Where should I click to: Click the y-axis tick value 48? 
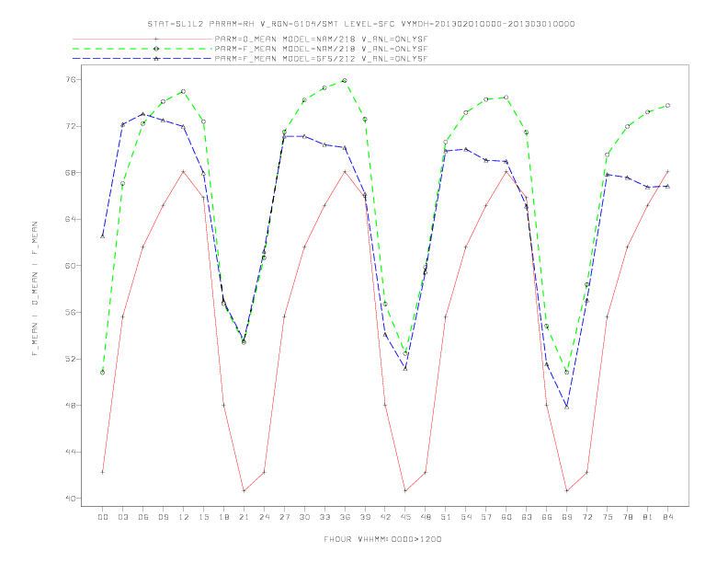point(71,405)
